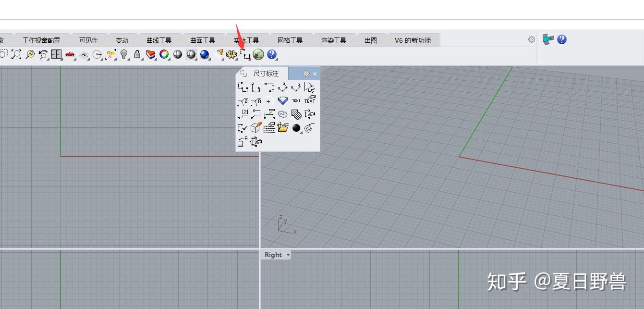Click the center mark plus icon
The height and width of the screenshot is (309, 644).
[x=268, y=101]
